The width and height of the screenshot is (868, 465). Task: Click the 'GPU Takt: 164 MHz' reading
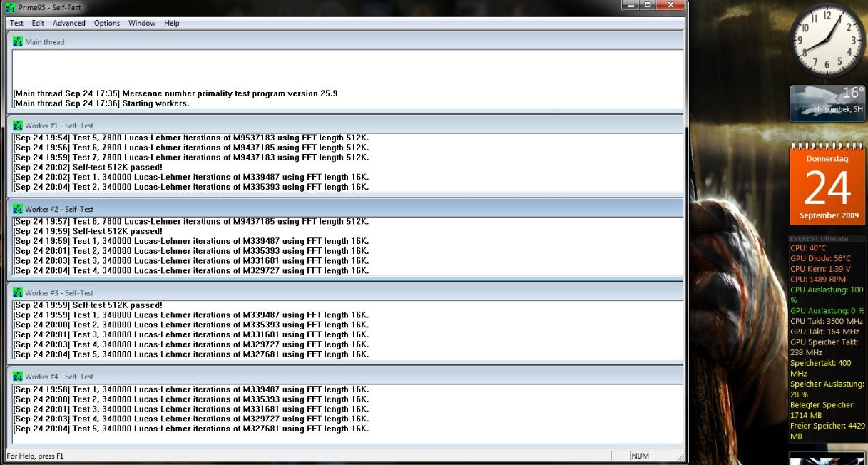coord(824,332)
